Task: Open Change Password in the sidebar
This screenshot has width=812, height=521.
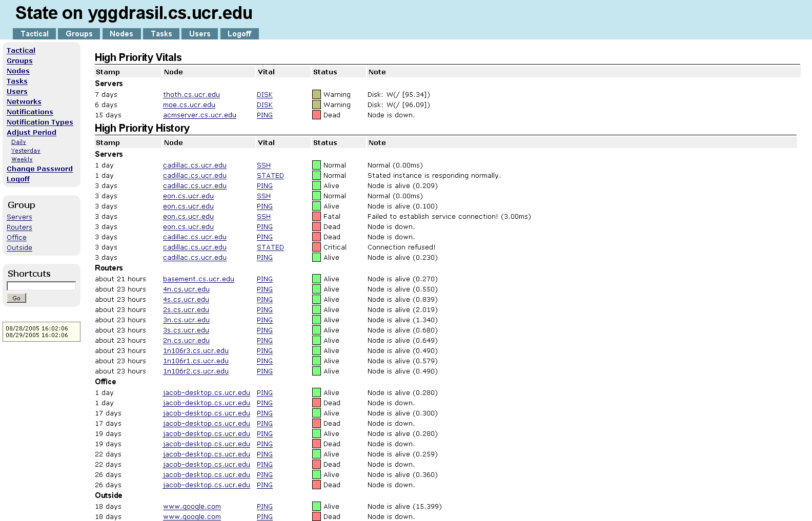Action: 39,169
